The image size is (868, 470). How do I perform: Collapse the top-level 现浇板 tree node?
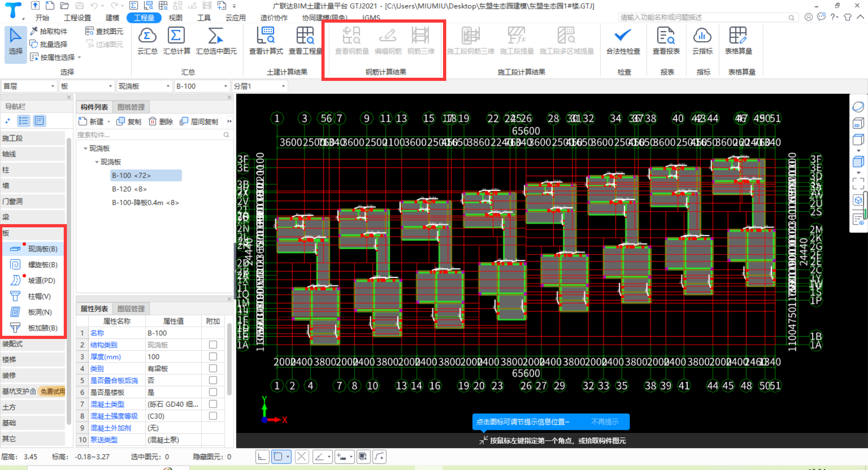tap(85, 148)
